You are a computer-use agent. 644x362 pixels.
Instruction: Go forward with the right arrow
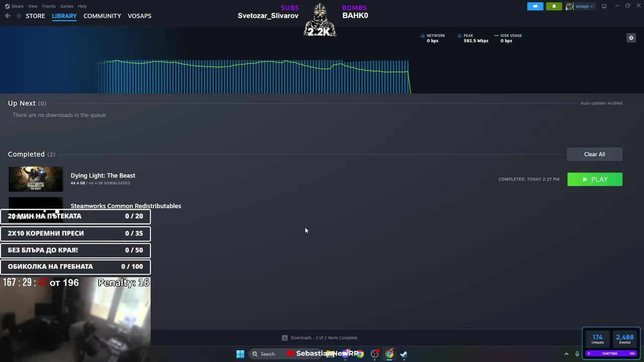click(18, 16)
